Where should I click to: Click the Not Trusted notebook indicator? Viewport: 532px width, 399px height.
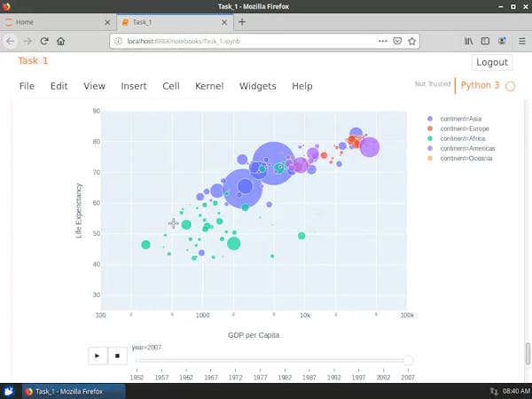[x=433, y=84]
